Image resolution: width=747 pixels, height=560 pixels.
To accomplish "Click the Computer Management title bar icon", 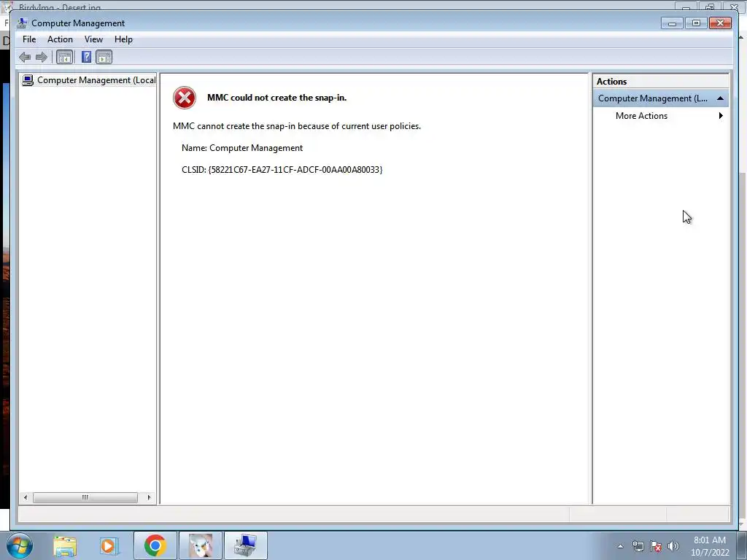I will pos(22,23).
